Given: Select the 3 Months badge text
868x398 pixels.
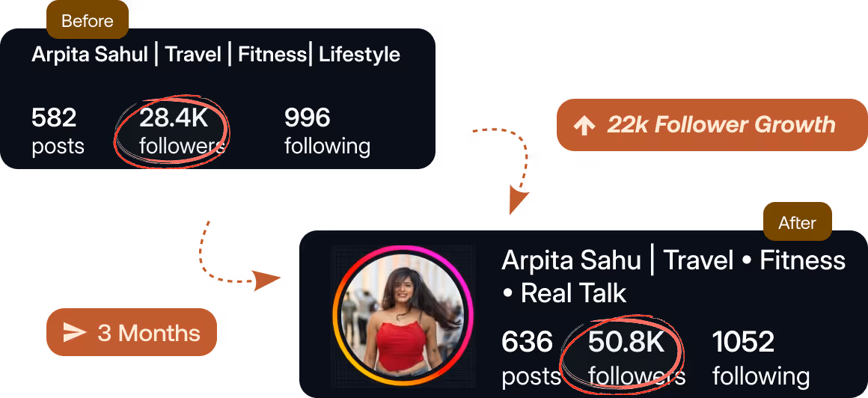Looking at the screenshot, I should click(149, 333).
